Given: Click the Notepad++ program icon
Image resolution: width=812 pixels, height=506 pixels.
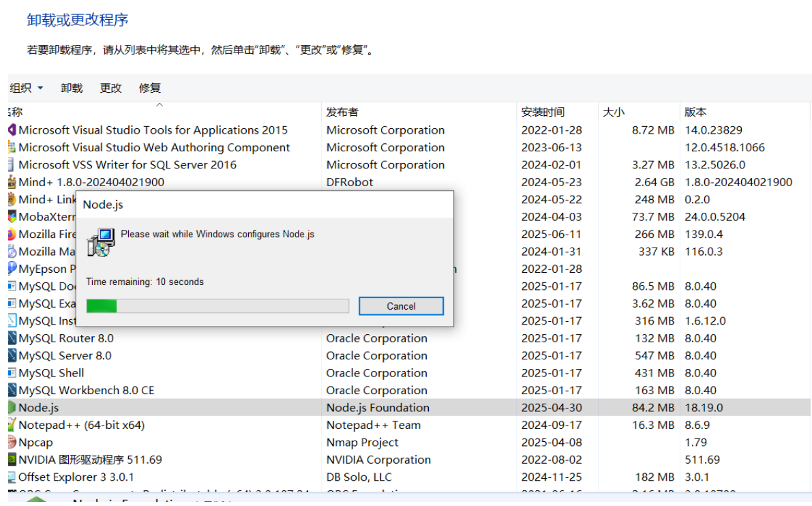Looking at the screenshot, I should pyautogui.click(x=12, y=425).
